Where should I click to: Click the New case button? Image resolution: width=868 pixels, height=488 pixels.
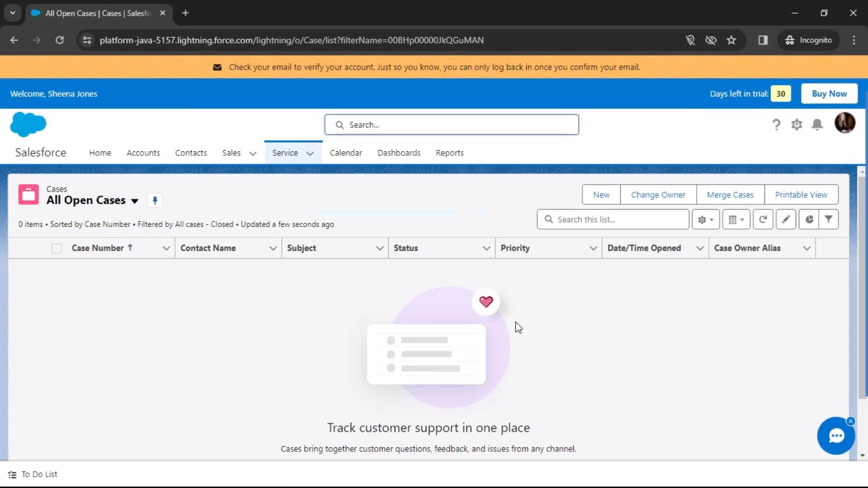point(601,195)
